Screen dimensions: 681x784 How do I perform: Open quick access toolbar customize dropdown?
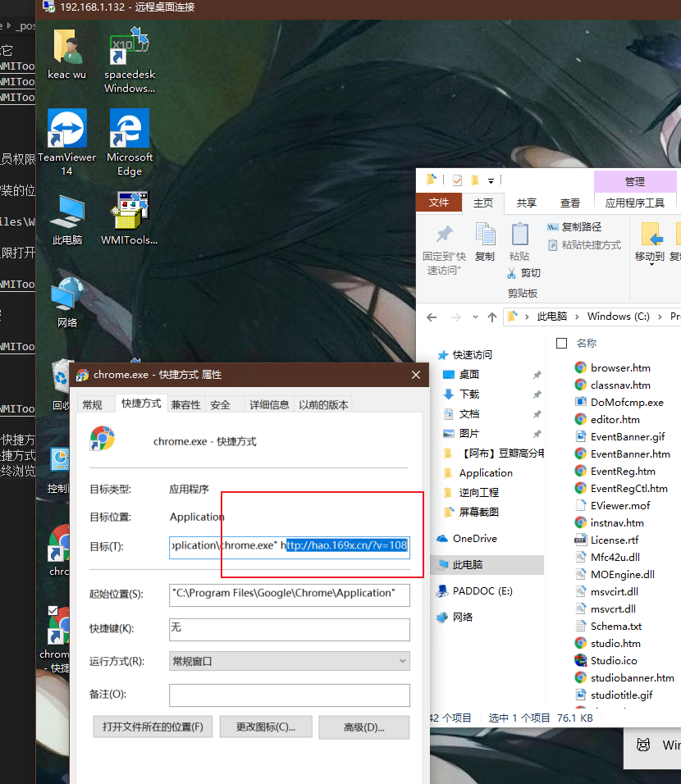point(491,181)
